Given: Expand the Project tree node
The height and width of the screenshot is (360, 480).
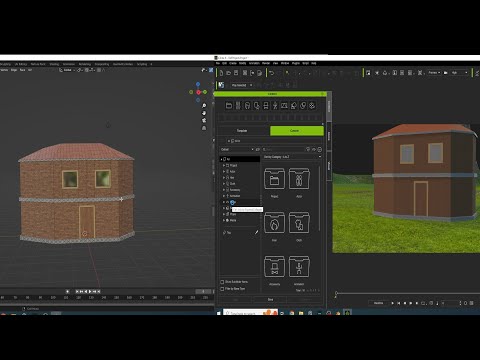Looking at the screenshot, I should (x=224, y=165).
